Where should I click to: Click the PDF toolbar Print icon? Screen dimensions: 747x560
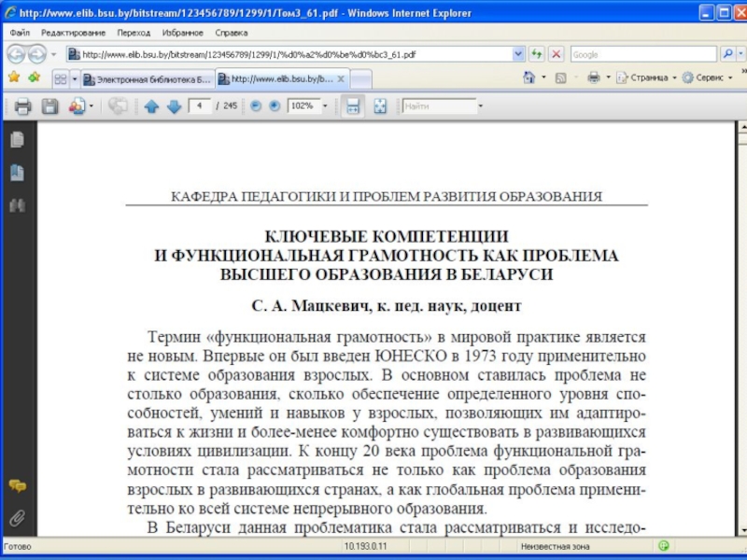coord(22,106)
